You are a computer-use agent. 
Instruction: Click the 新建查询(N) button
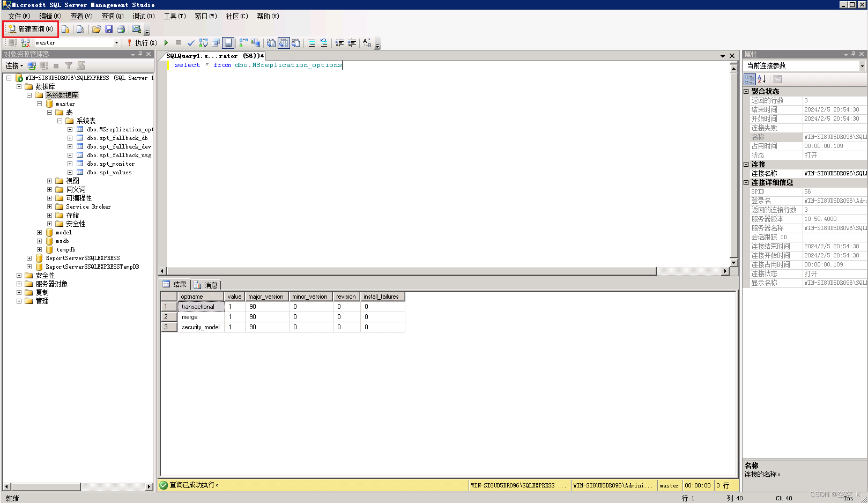[x=30, y=29]
